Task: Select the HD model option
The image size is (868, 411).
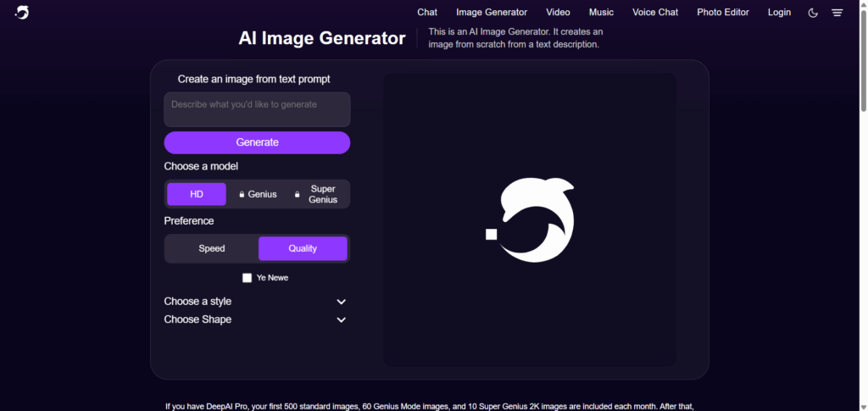Action: point(197,194)
